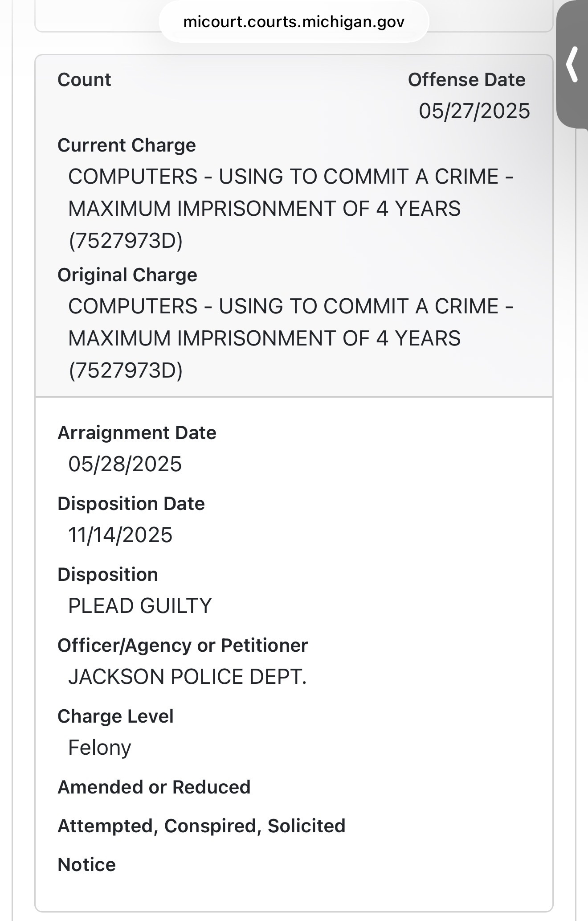This screenshot has height=921, width=588.
Task: Click the PLEAD GUILTY disposition value
Action: pos(139,606)
